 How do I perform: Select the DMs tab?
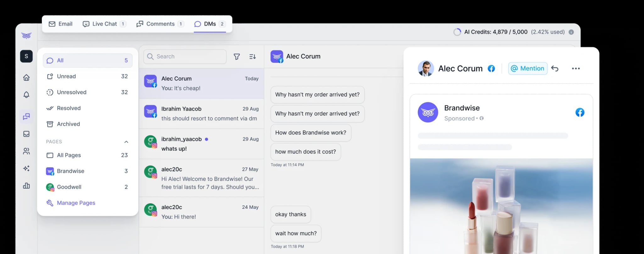click(210, 24)
